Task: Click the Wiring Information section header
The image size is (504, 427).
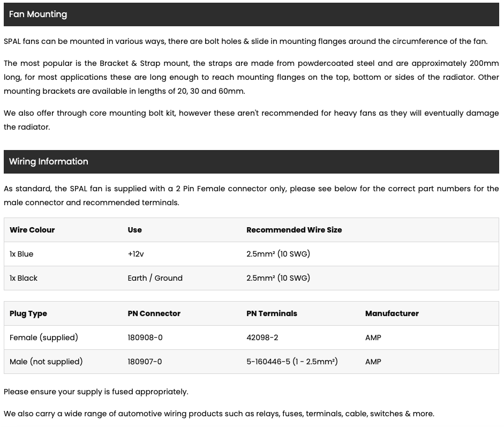Action: (x=251, y=162)
